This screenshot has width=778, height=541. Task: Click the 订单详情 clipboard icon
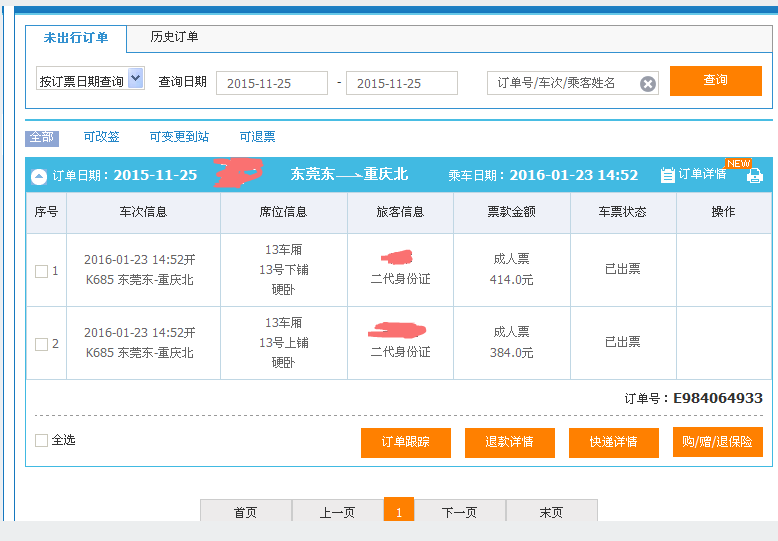[668, 176]
